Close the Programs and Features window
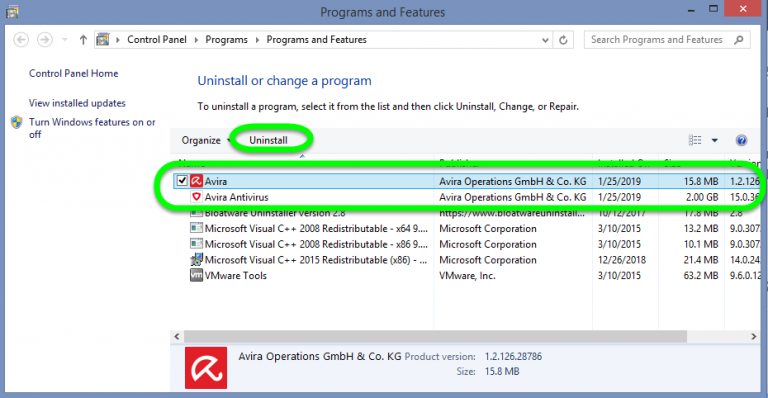This screenshot has height=398, width=768. point(743,9)
